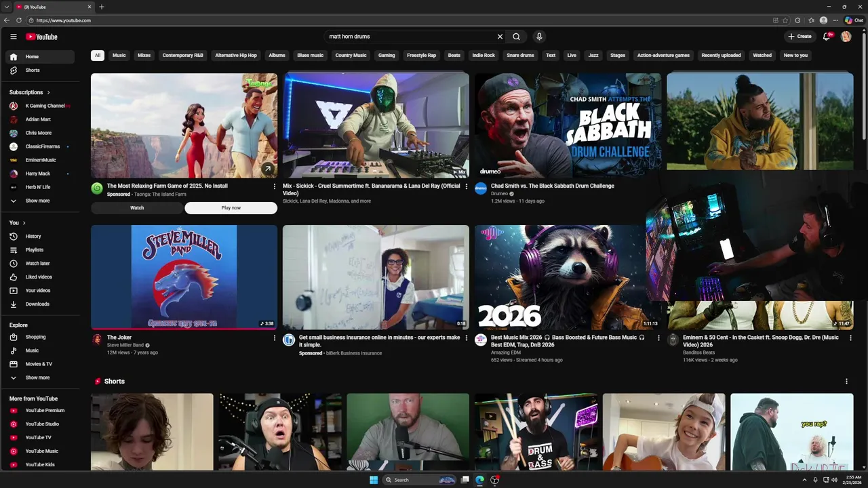Open options for Eminem & 50 Cent video
Screen dimensions: 868x488
click(x=850, y=338)
